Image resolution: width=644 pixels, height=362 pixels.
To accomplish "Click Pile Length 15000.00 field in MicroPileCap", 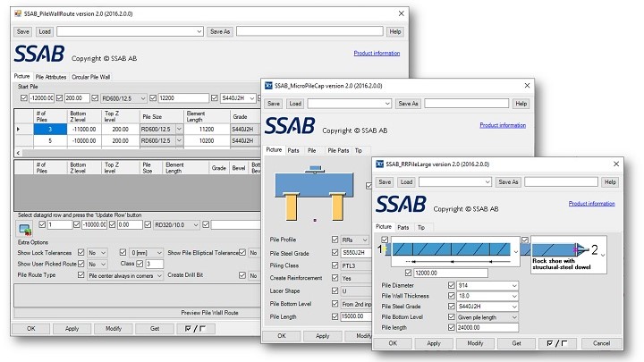I will tap(356, 316).
